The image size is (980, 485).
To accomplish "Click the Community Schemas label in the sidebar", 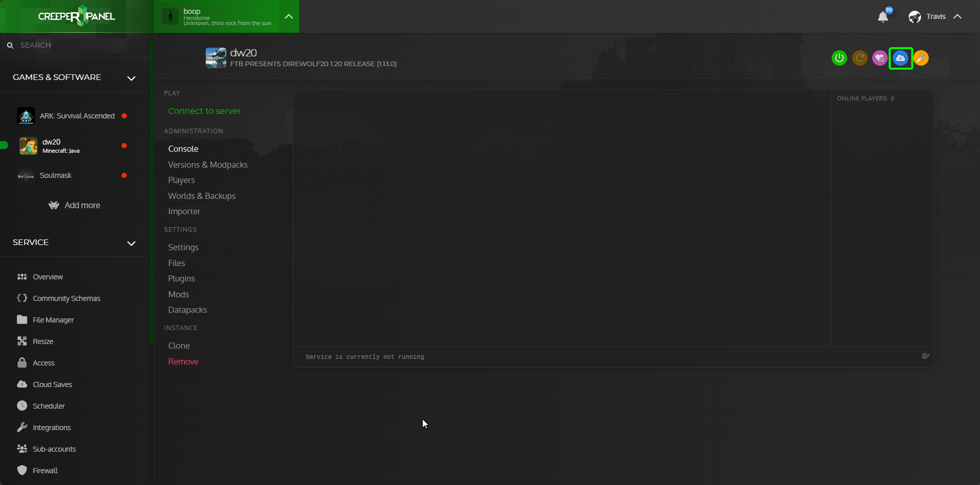I will (67, 298).
